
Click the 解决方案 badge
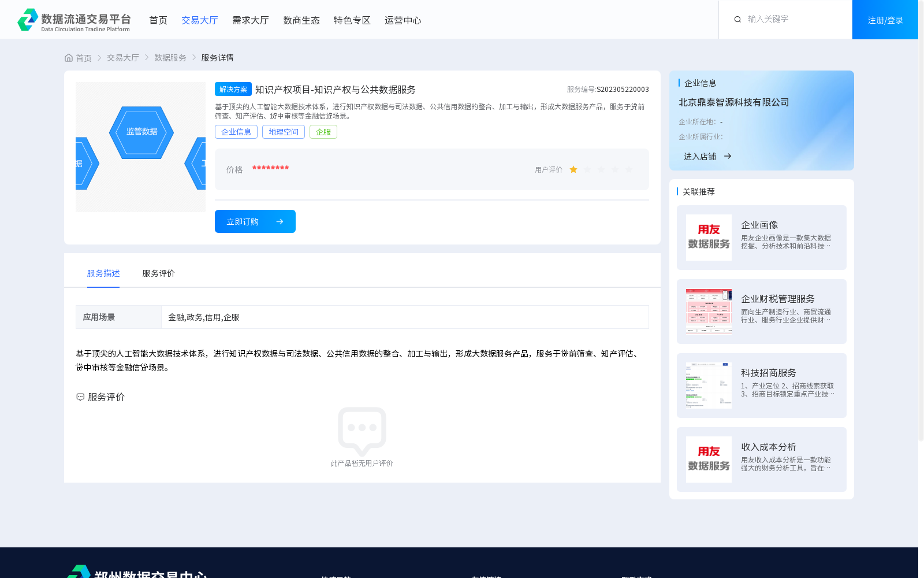[x=233, y=89]
